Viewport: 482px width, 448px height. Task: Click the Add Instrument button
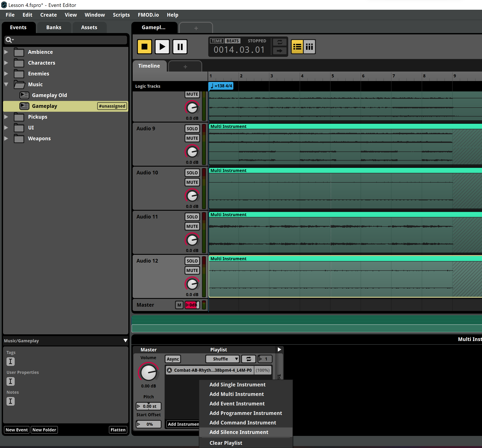[x=183, y=424]
